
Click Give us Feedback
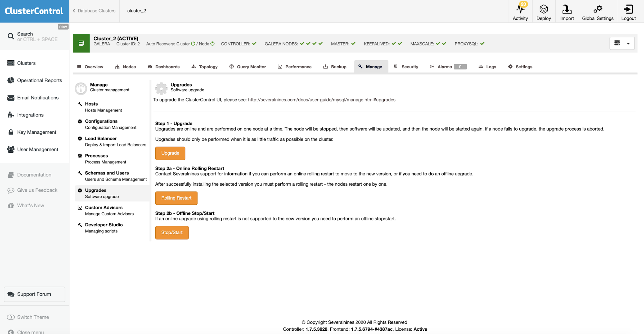click(32, 190)
